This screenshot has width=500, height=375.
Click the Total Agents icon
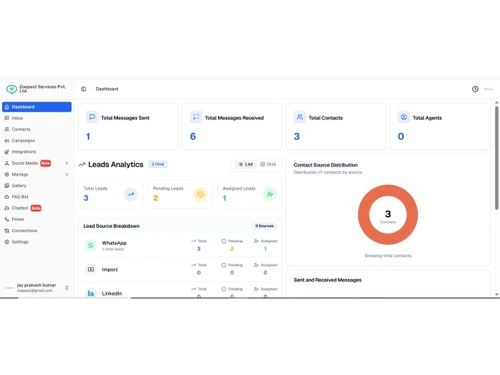pos(404,117)
